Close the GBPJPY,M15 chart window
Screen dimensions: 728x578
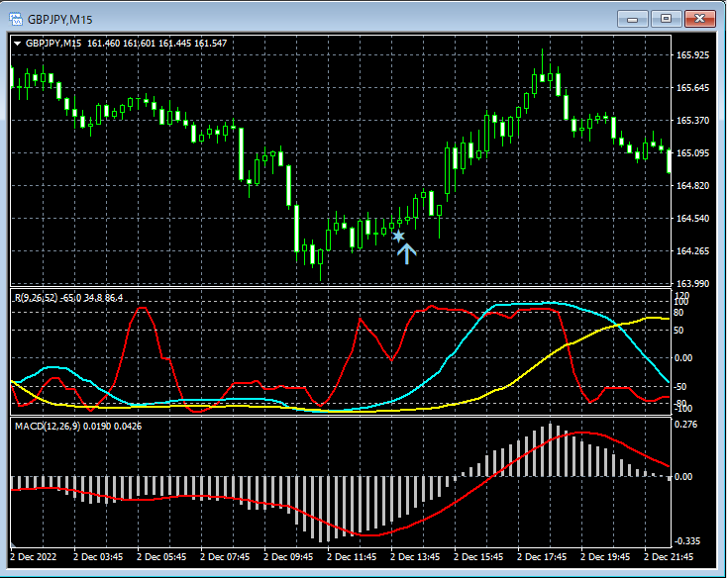[x=699, y=18]
